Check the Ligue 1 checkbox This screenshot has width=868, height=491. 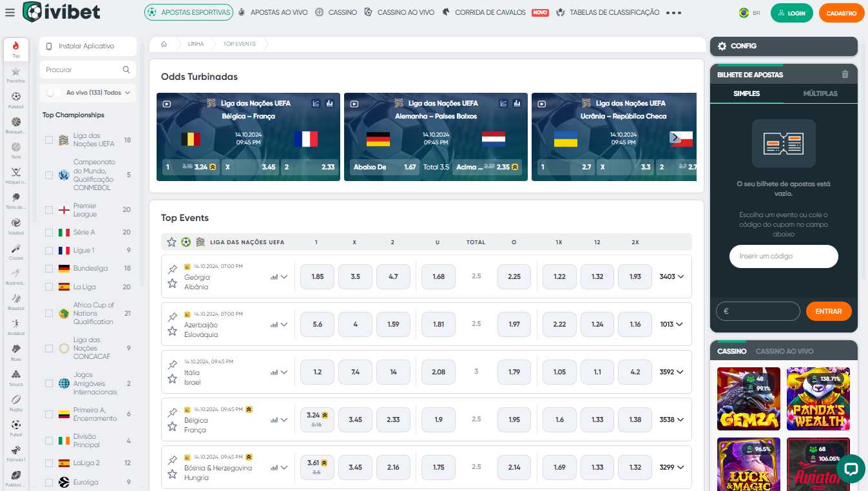[49, 250]
